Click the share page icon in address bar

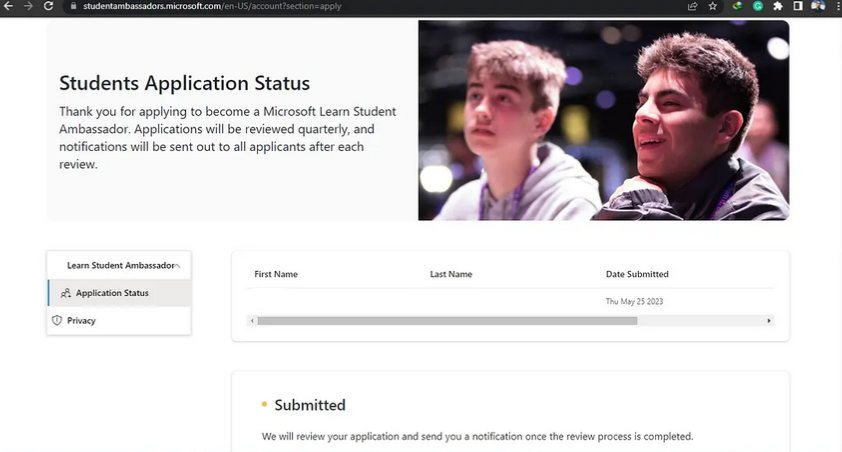click(x=692, y=6)
